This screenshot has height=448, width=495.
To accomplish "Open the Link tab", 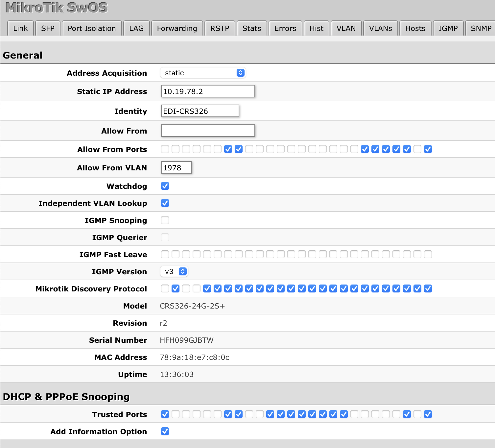I will point(20,28).
